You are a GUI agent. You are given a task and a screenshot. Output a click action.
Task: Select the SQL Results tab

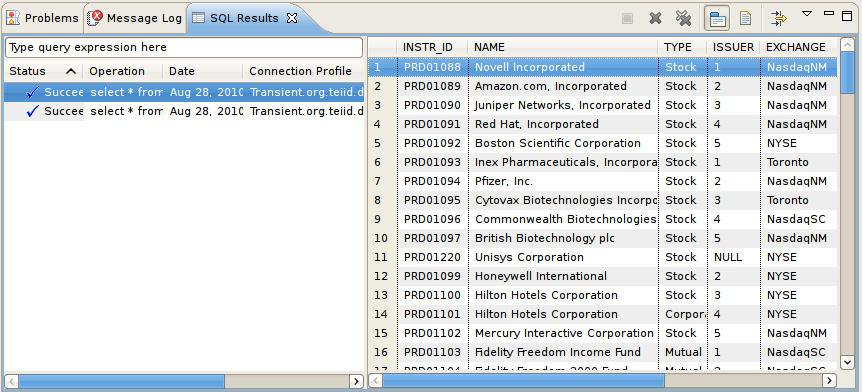pos(245,18)
